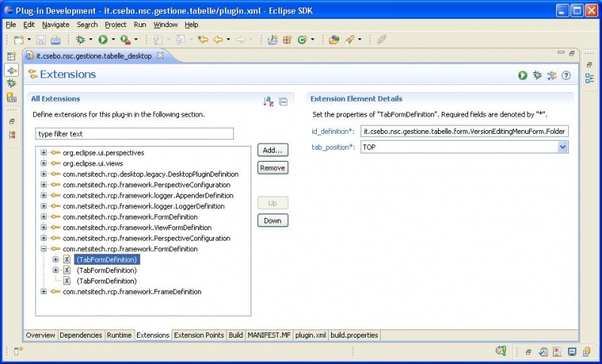Select the Plug-in Development perspective icon

pos(11,71)
